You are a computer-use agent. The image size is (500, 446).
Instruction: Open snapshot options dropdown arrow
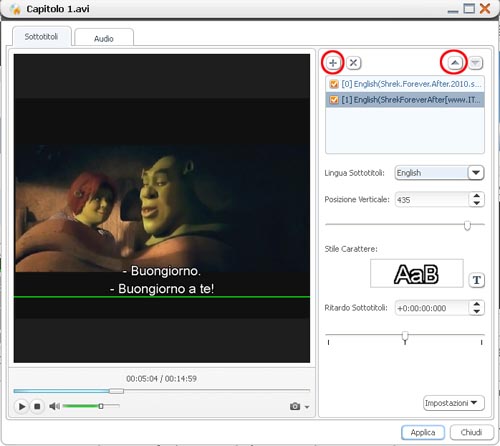point(307,407)
